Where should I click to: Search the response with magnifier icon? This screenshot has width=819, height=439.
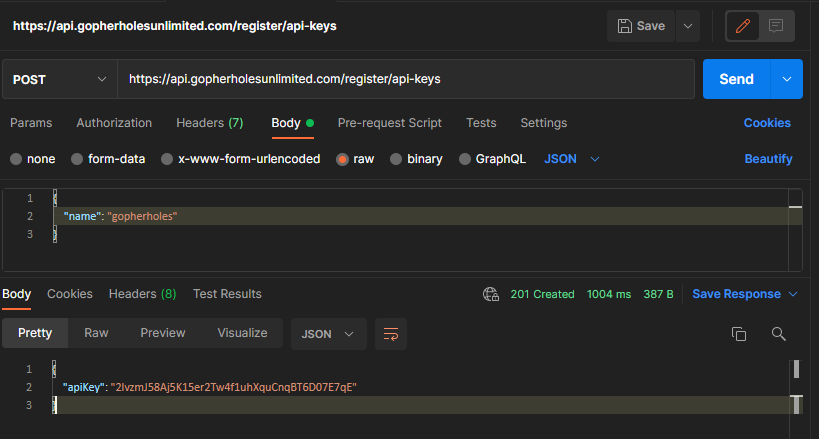coord(779,334)
